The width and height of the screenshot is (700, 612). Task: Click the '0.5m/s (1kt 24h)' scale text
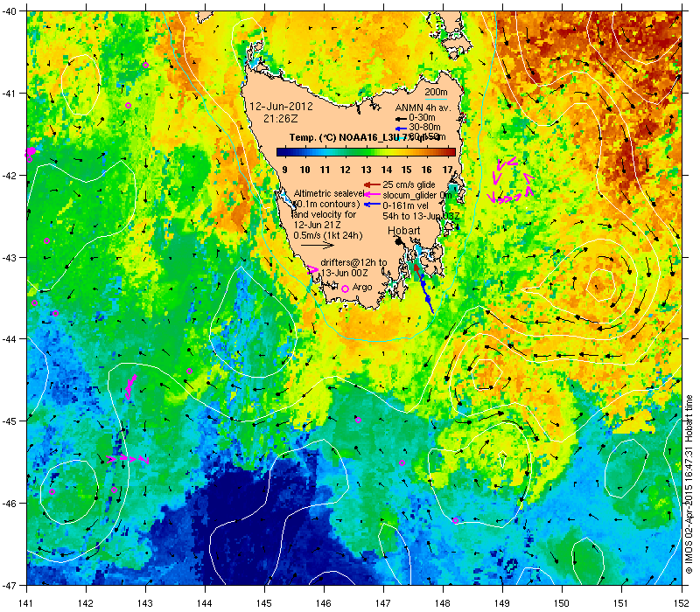click(327, 235)
